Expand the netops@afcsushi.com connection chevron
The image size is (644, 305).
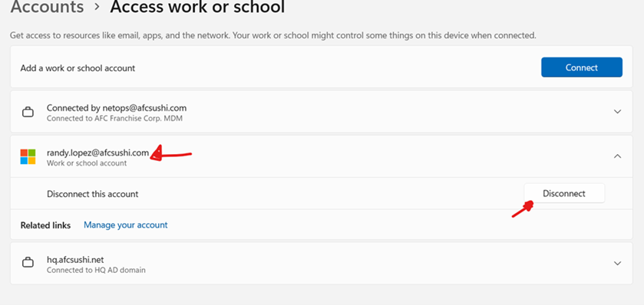coord(617,112)
